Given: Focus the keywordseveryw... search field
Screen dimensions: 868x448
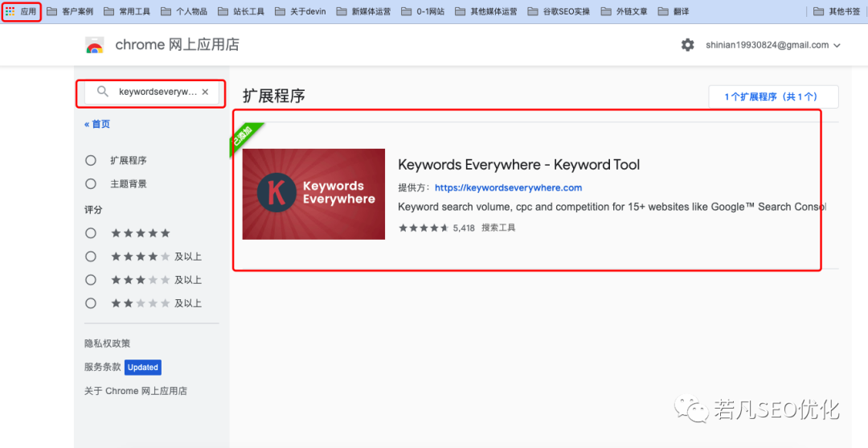Looking at the screenshot, I should pos(151,93).
